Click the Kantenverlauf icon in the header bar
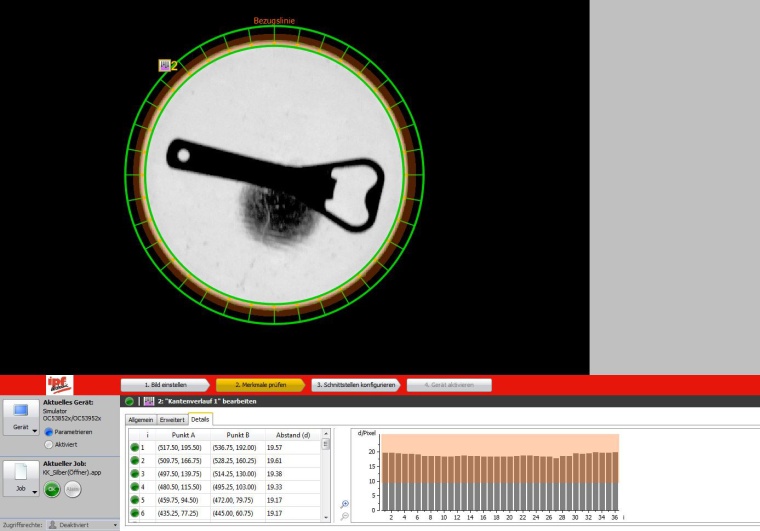Image resolution: width=760 pixels, height=531 pixels. pos(148,401)
